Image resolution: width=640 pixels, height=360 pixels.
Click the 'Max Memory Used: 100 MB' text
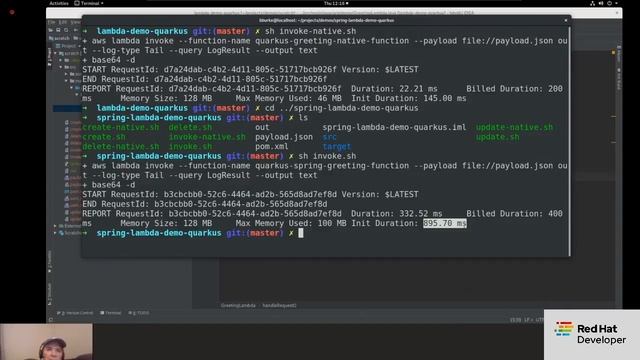[291, 223]
